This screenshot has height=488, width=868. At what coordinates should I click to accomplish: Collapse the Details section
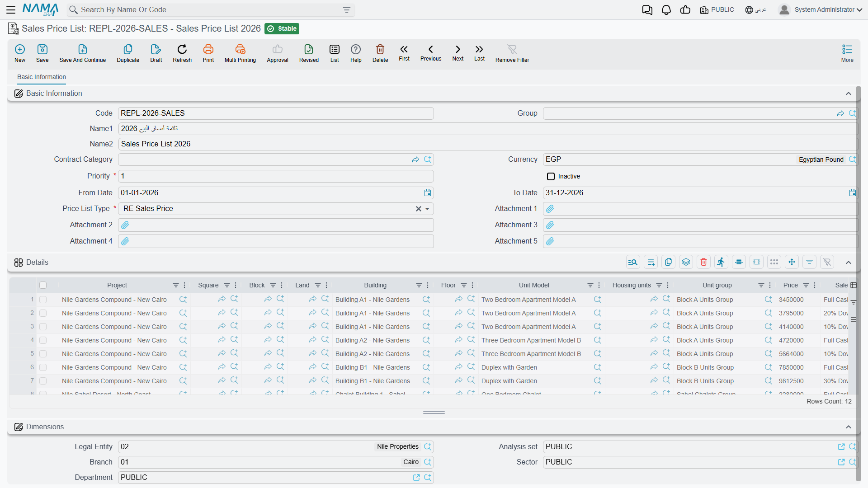coord(849,263)
